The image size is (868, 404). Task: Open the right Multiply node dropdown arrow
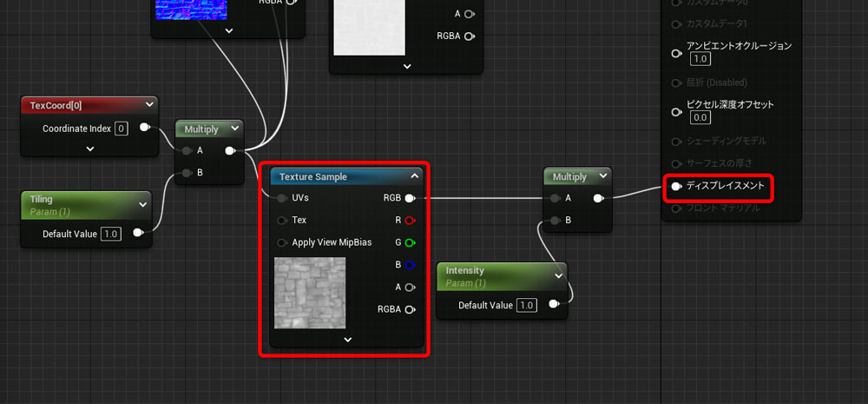click(x=603, y=176)
